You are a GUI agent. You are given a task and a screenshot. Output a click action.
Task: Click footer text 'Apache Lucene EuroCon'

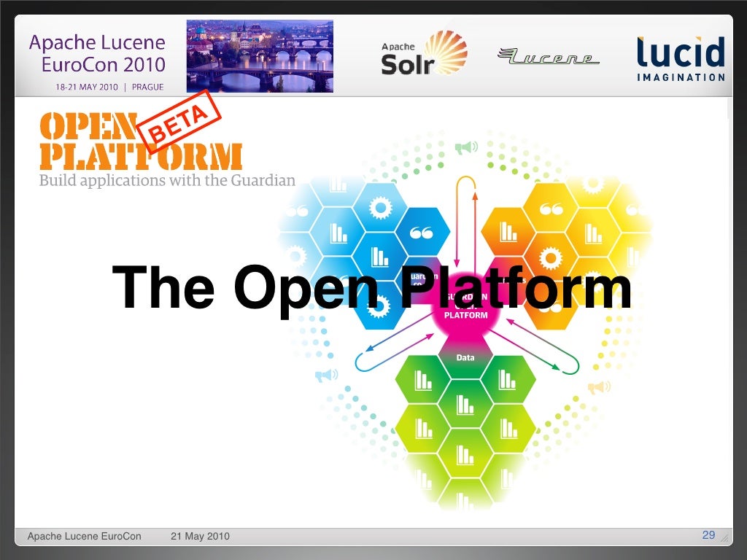tap(85, 536)
